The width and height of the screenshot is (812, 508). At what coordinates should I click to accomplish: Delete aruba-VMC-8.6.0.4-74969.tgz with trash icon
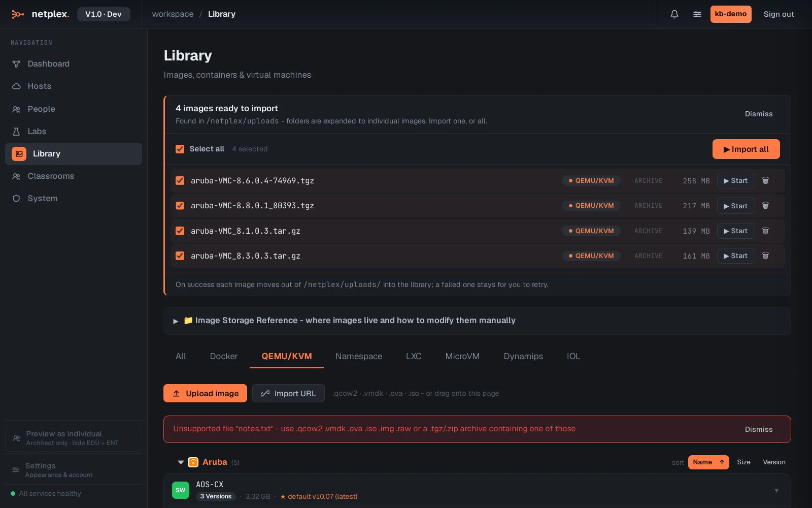click(x=765, y=181)
